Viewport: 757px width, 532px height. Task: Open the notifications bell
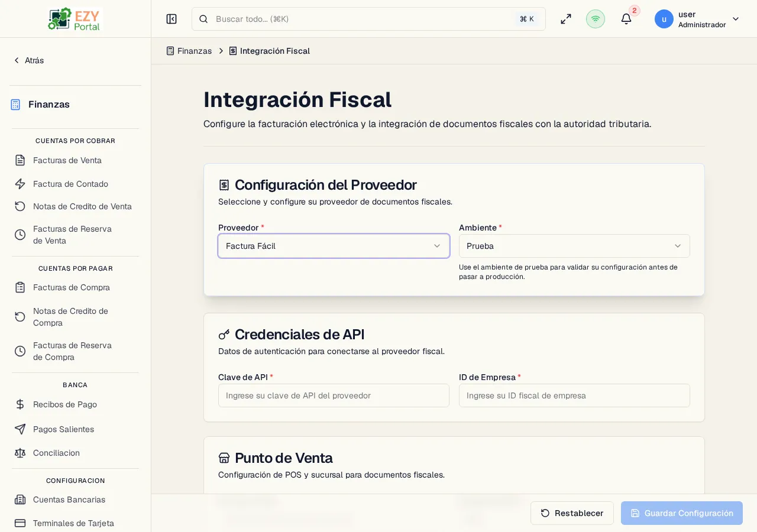tap(626, 19)
